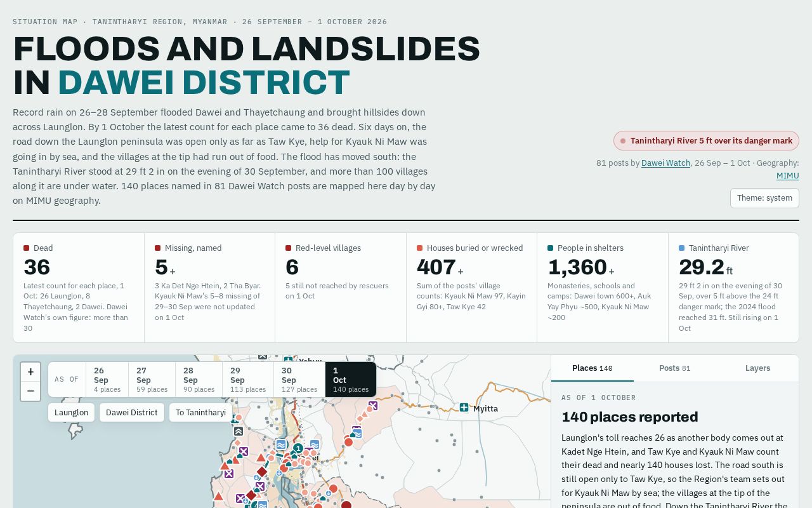The image size is (812, 508).
Task: Open the teal cluster marker numbered 1
Action: click(x=298, y=448)
